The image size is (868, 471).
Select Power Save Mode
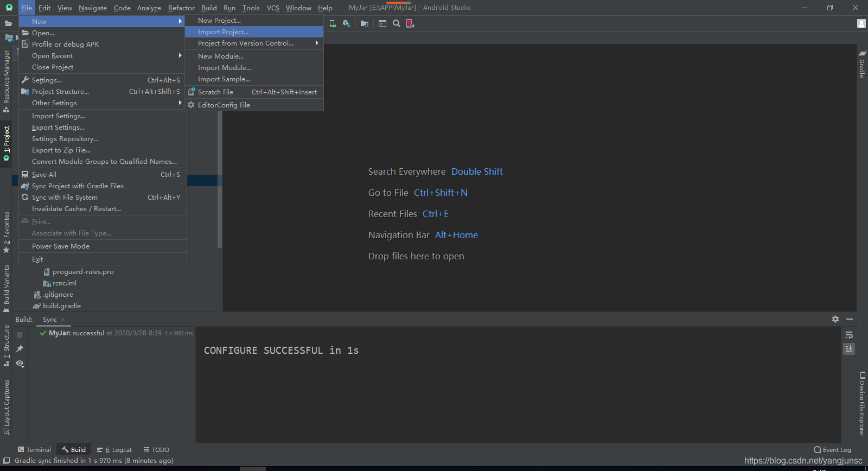[x=103, y=246]
